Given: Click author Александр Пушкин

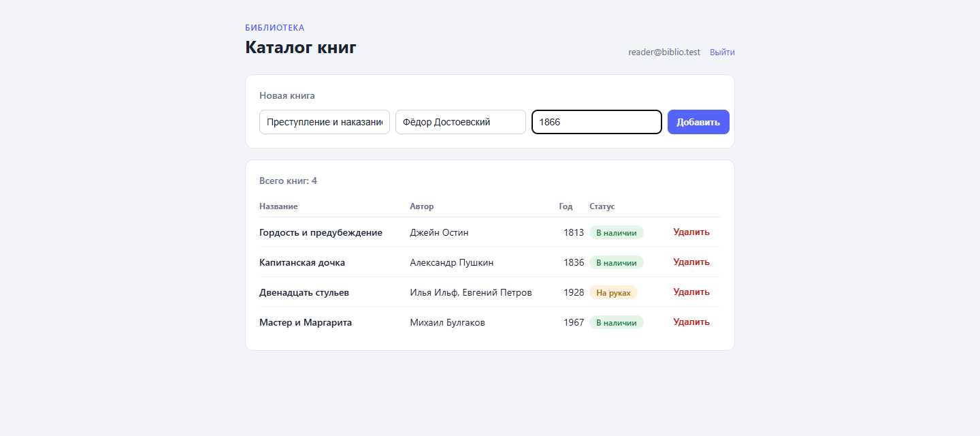Looking at the screenshot, I should pos(452,262).
